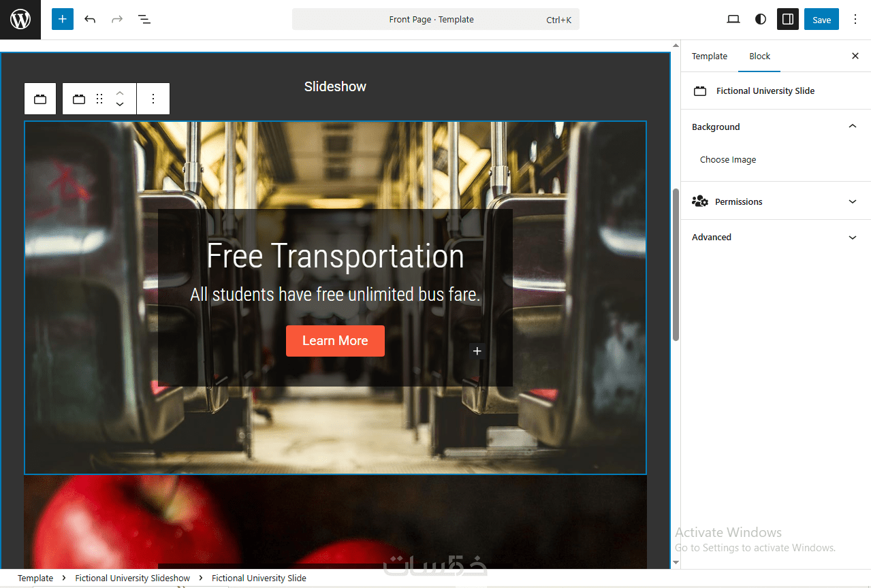The height and width of the screenshot is (588, 871).
Task: Go to Fictional University Slideshow breadcrumb
Action: point(133,578)
